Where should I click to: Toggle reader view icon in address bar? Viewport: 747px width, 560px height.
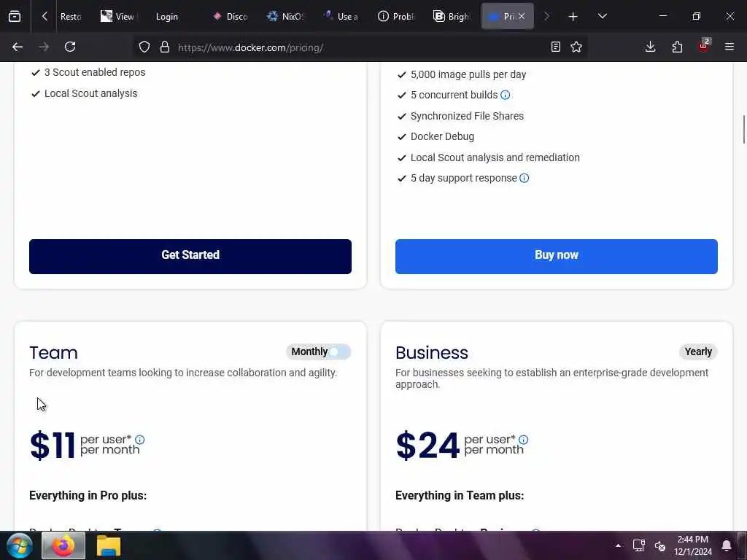coord(555,47)
